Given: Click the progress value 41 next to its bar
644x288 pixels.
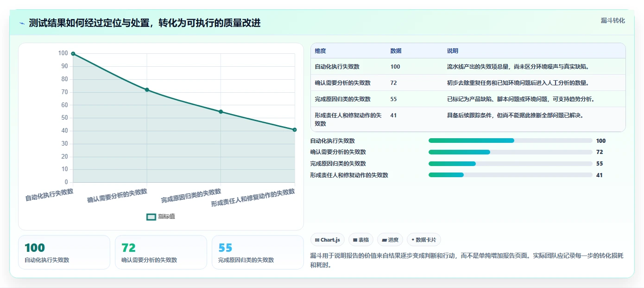Looking at the screenshot, I should (x=600, y=175).
